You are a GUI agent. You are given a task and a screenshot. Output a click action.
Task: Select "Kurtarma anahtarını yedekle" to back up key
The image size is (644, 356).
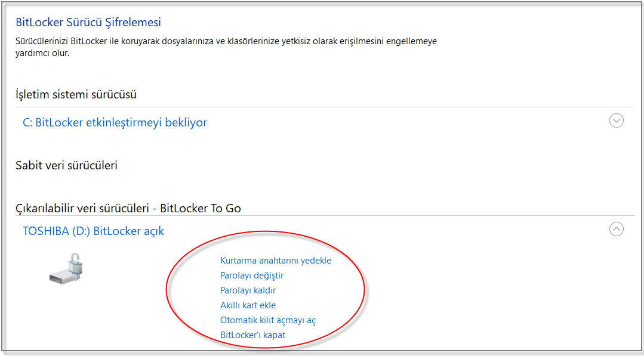pos(275,261)
